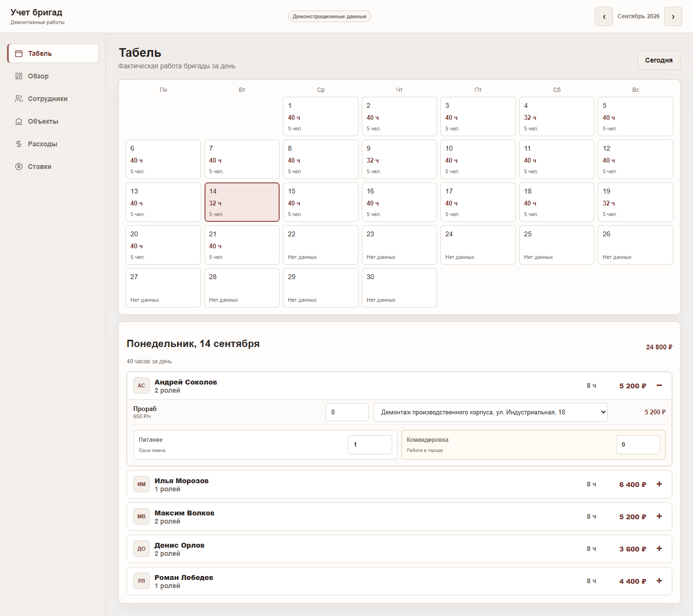Select September 22 day with no data
The height and width of the screenshot is (616, 693).
321,245
